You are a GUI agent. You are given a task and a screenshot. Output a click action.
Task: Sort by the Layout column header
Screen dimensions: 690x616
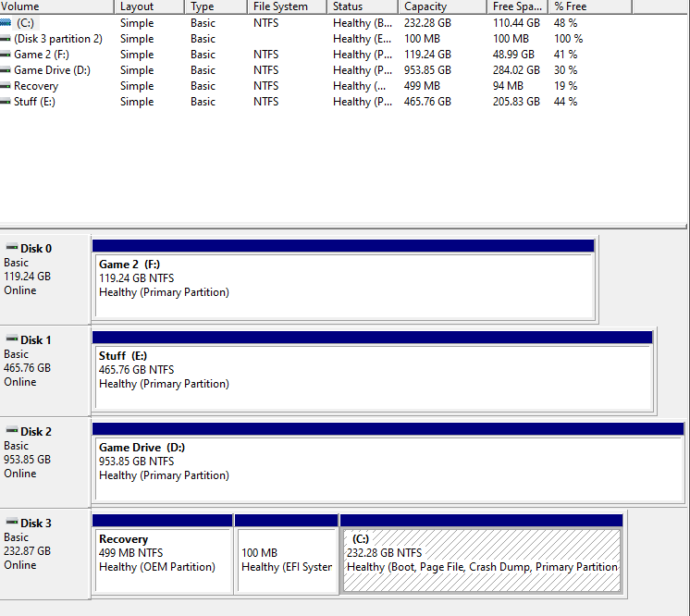coord(149,6)
